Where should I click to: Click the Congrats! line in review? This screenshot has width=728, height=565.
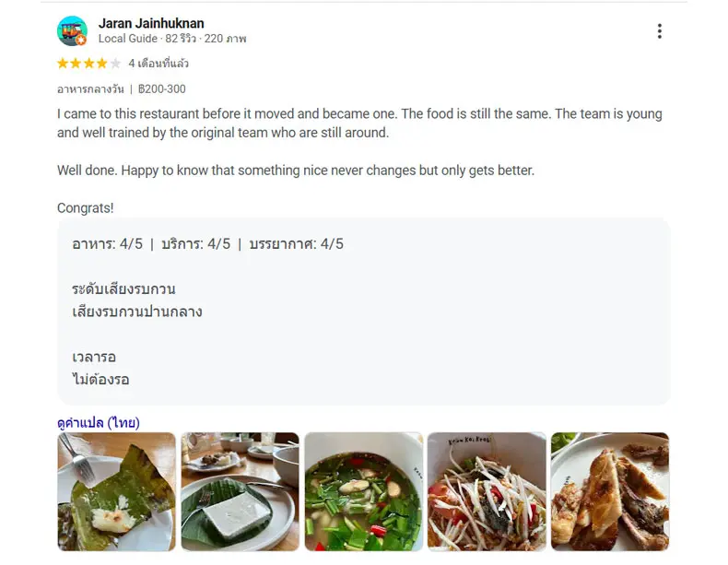(x=86, y=208)
